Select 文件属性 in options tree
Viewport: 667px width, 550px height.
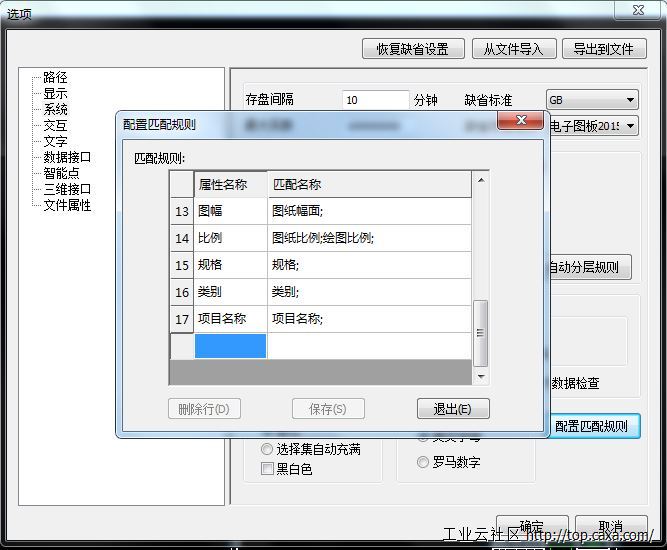point(67,205)
